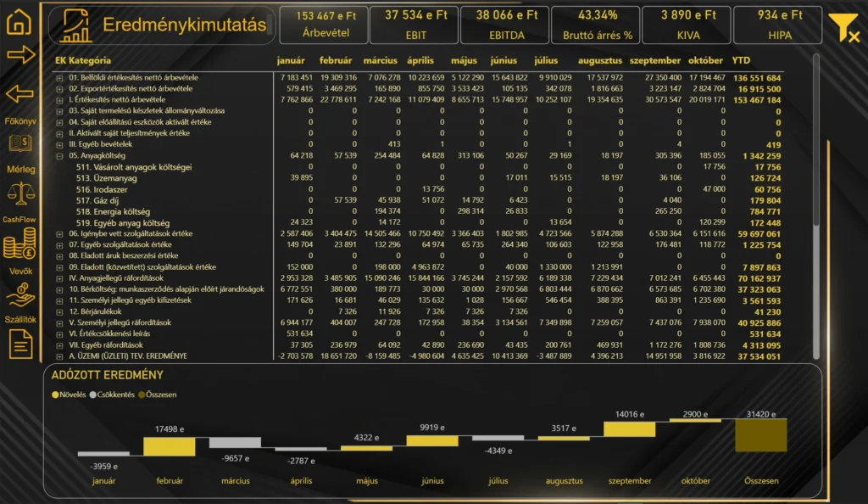Sort by the YTD column header

point(741,61)
